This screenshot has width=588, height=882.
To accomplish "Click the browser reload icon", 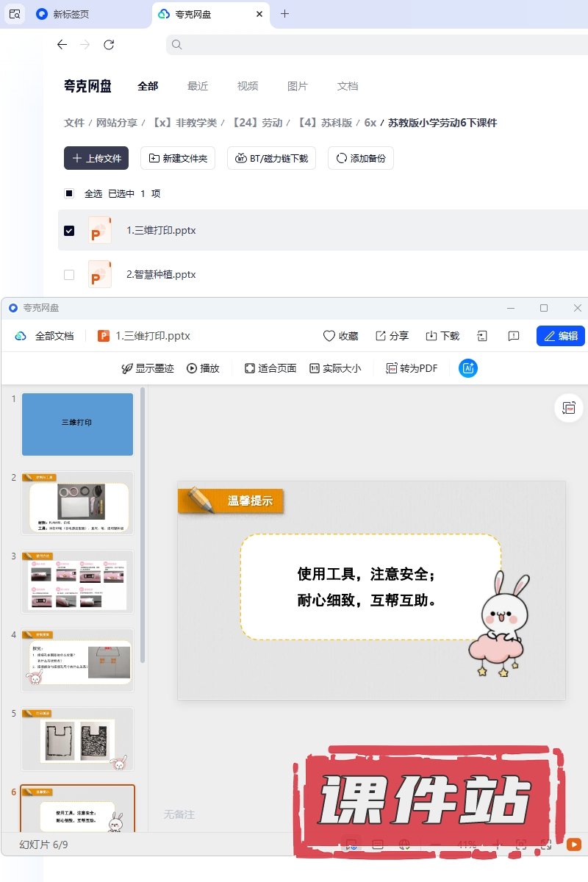I will coord(109,45).
